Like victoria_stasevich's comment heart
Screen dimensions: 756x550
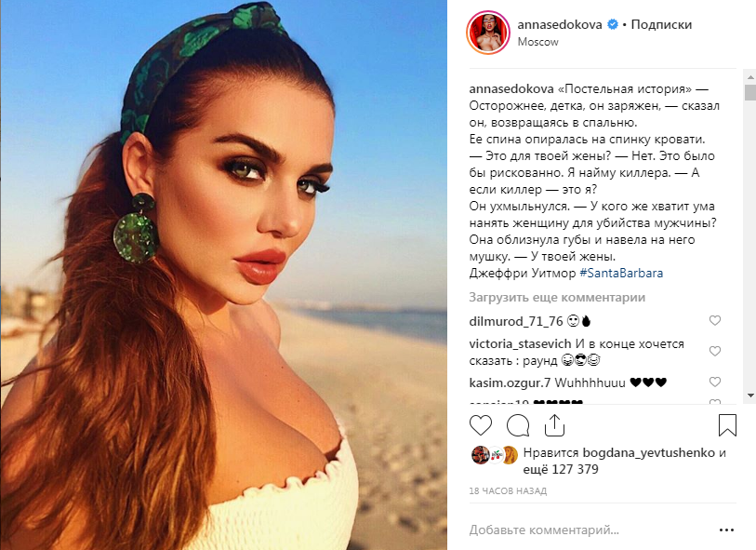click(x=714, y=351)
